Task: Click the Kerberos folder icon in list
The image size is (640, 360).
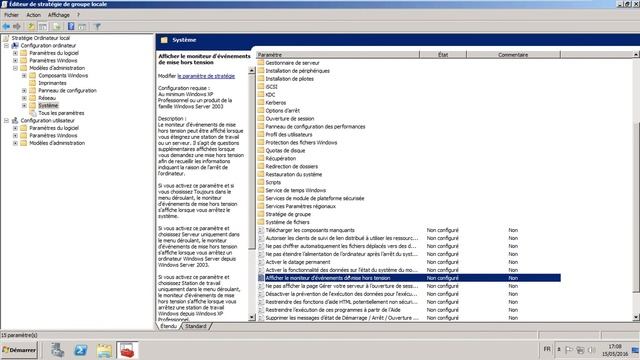Action: (x=261, y=102)
